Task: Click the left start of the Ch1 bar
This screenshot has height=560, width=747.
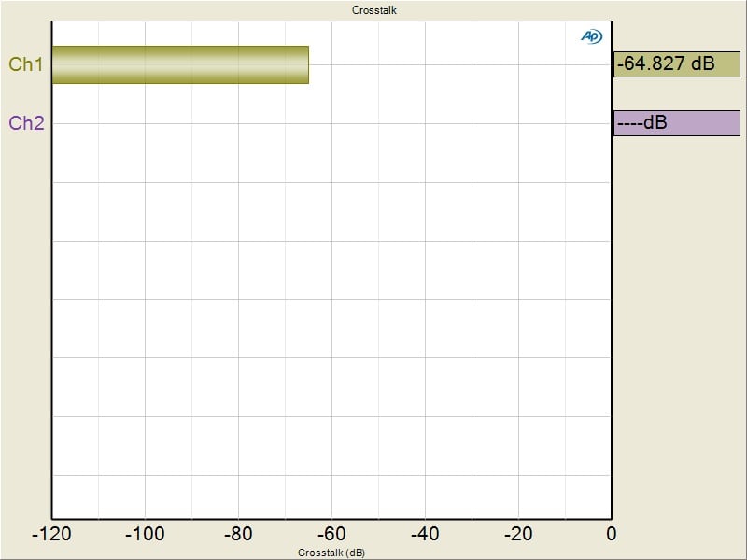Action: [56, 64]
